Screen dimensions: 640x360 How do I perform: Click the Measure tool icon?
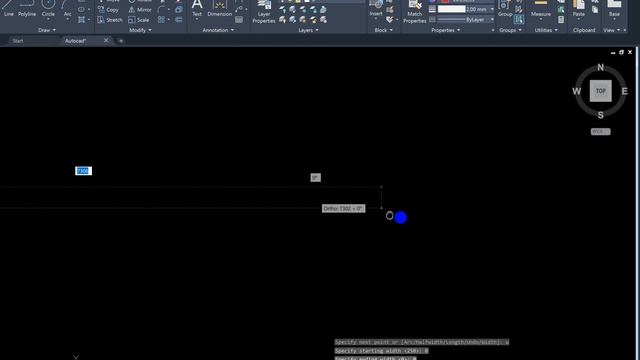[x=541, y=8]
